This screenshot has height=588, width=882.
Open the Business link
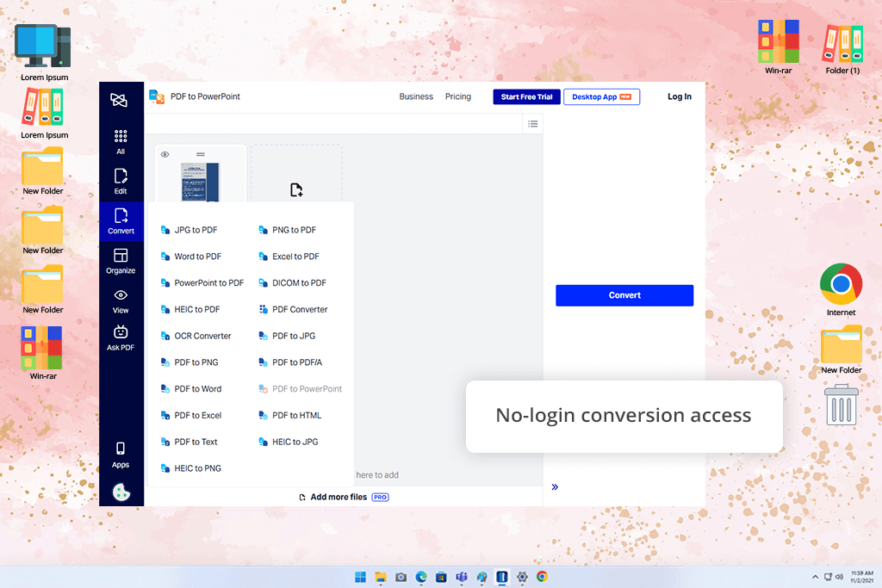pyautogui.click(x=416, y=96)
